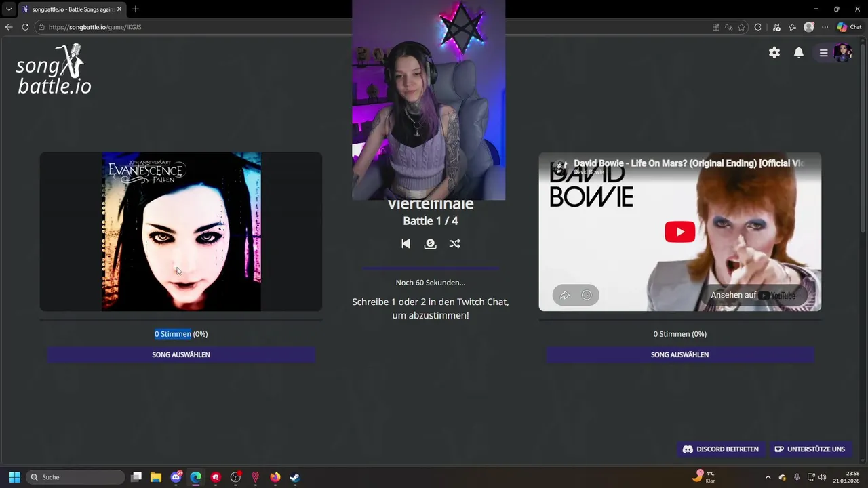Viewport: 868px width, 488px height.
Task: Focus the browser address bar URL
Action: [95, 27]
